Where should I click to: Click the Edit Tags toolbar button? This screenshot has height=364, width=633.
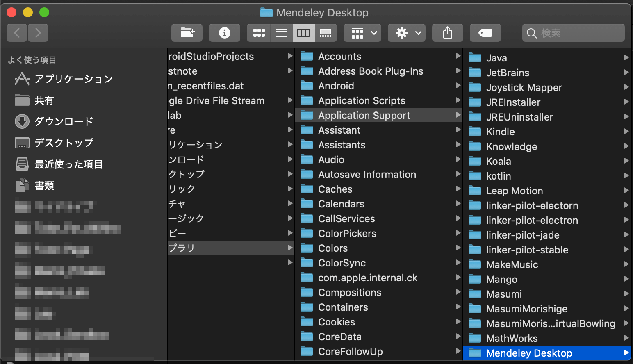[x=485, y=33]
